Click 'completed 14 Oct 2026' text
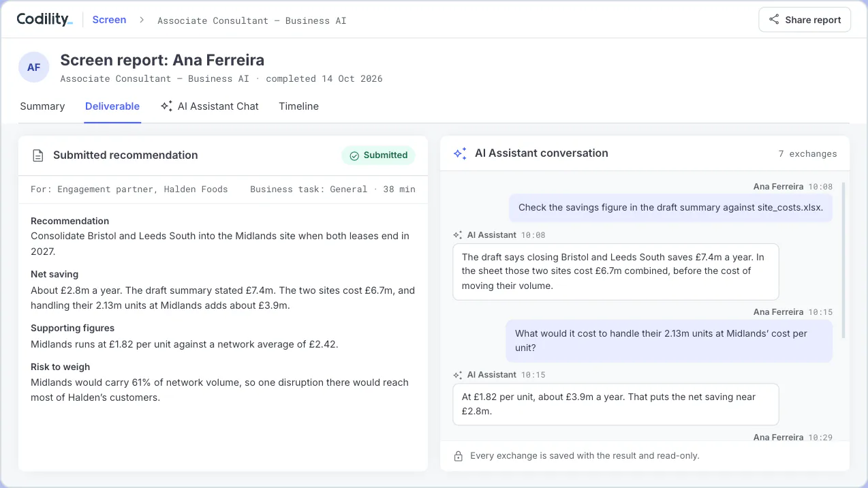 [324, 78]
